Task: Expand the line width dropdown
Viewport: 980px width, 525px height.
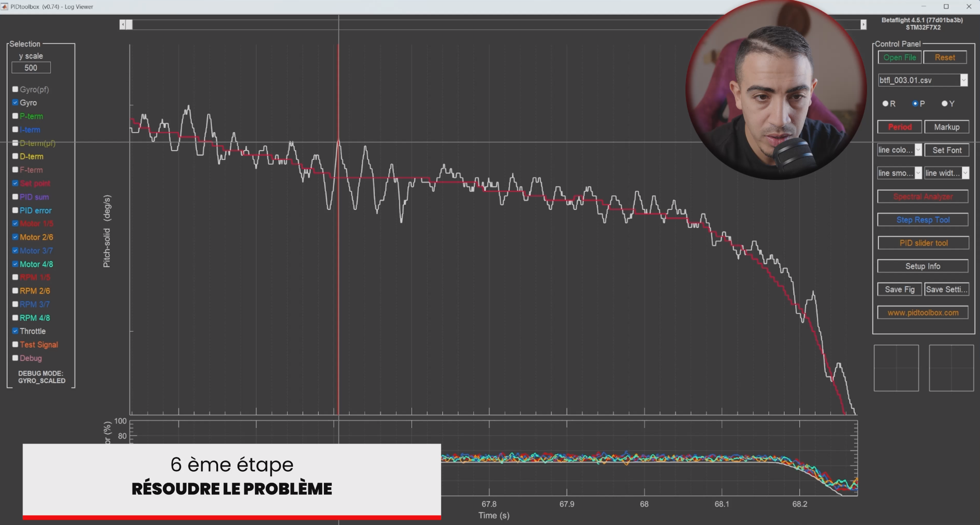Action: (965, 173)
